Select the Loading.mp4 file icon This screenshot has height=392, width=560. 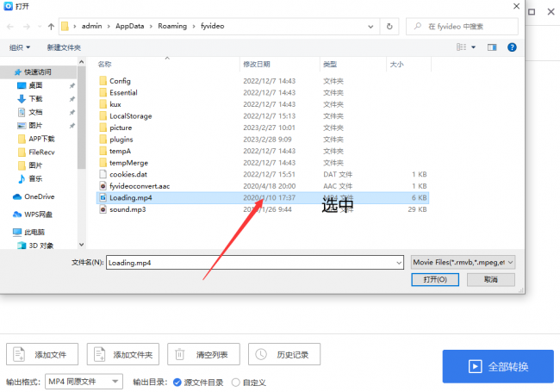[x=103, y=197]
